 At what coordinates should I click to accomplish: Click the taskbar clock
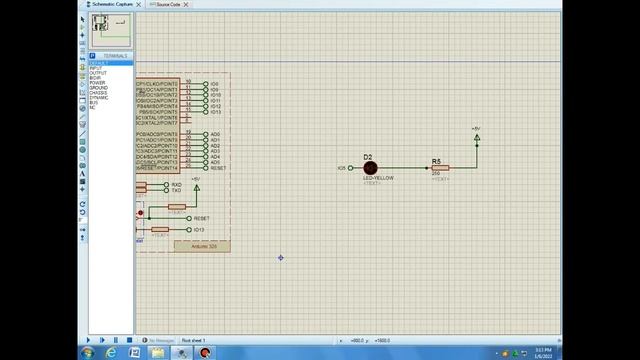click(x=543, y=353)
